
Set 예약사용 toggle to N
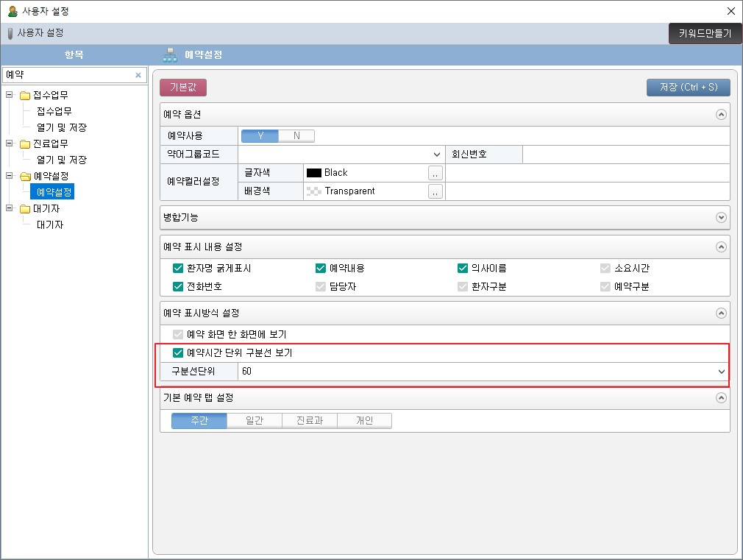pyautogui.click(x=296, y=135)
